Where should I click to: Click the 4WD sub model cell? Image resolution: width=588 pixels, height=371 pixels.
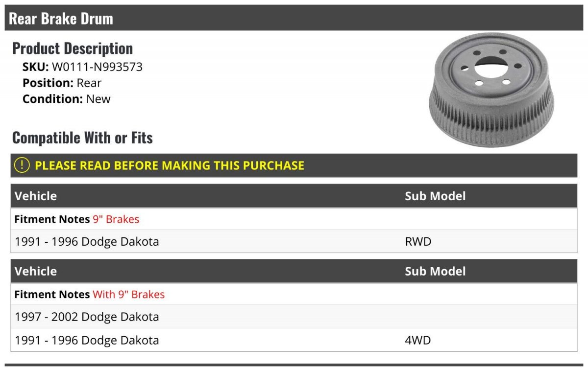(x=418, y=340)
